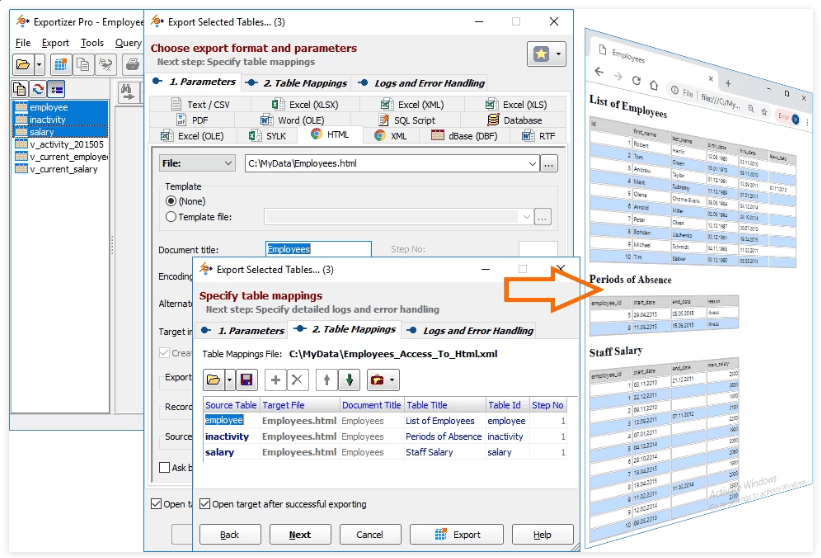
Task: Move mapping down with the green down arrow
Action: click(x=349, y=380)
